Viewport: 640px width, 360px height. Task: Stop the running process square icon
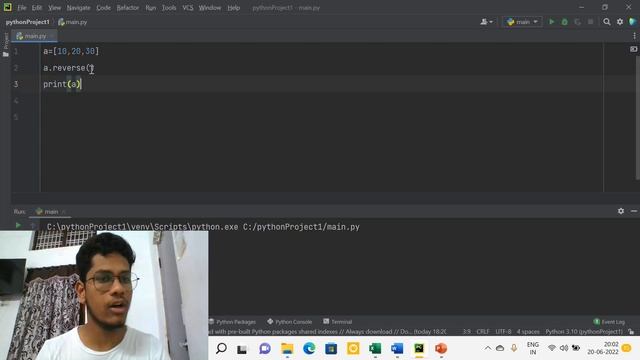click(590, 22)
